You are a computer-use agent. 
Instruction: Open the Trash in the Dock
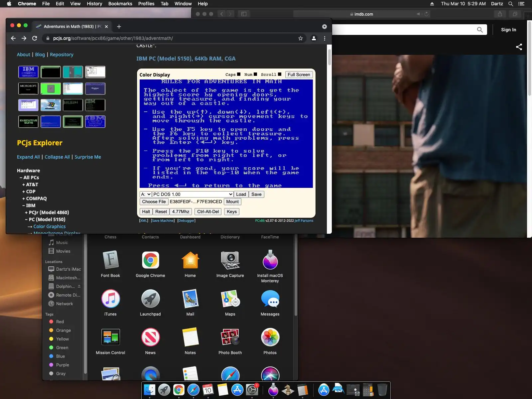pos(382,390)
